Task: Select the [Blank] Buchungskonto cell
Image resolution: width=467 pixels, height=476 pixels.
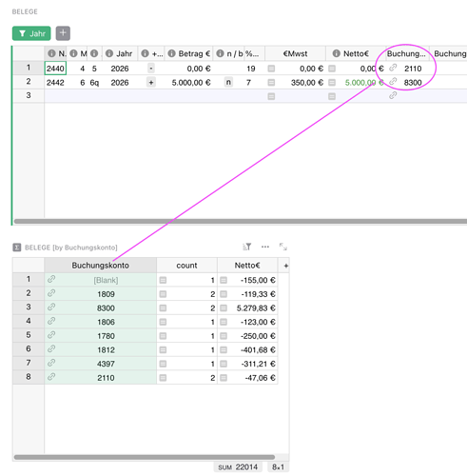Action: pyautogui.click(x=100, y=280)
